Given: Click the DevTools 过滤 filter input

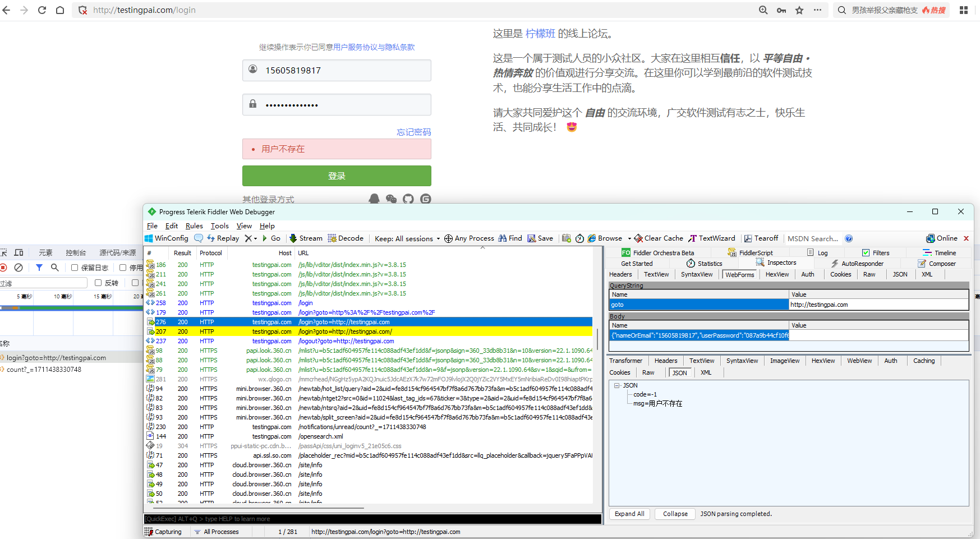Looking at the screenshot, I should point(43,283).
